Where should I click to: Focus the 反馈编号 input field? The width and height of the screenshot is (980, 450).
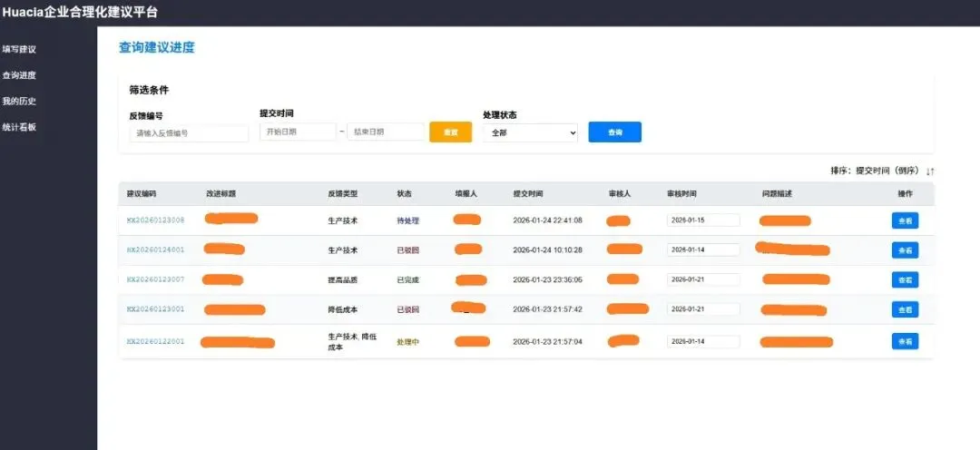click(x=190, y=133)
